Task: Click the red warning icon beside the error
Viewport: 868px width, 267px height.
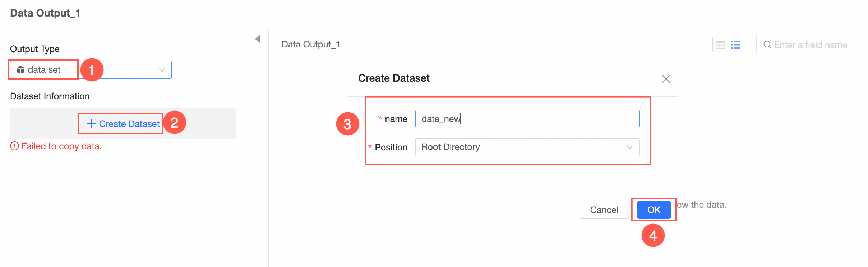Action: point(14,146)
